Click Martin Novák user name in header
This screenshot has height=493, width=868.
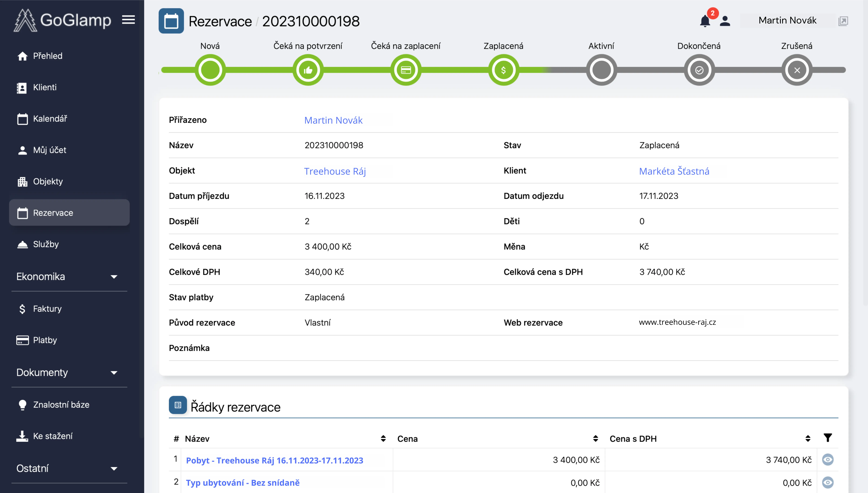point(787,20)
